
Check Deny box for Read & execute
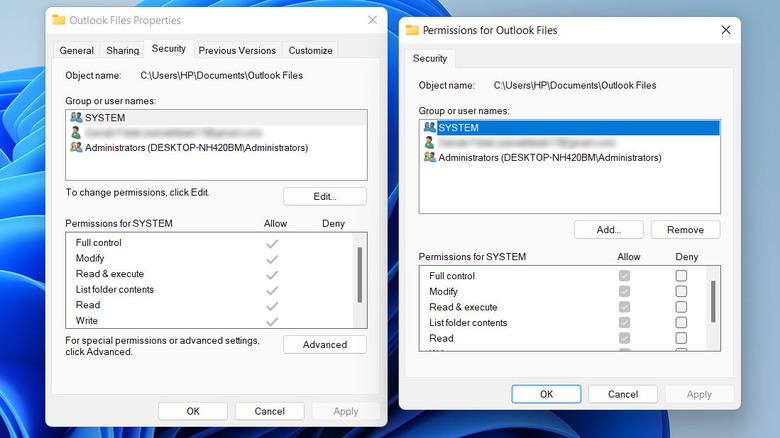click(x=681, y=307)
